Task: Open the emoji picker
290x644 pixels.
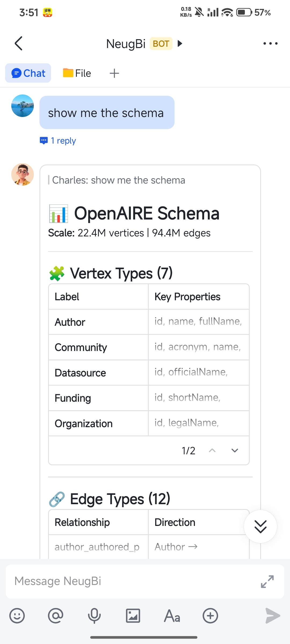Action: pyautogui.click(x=17, y=616)
